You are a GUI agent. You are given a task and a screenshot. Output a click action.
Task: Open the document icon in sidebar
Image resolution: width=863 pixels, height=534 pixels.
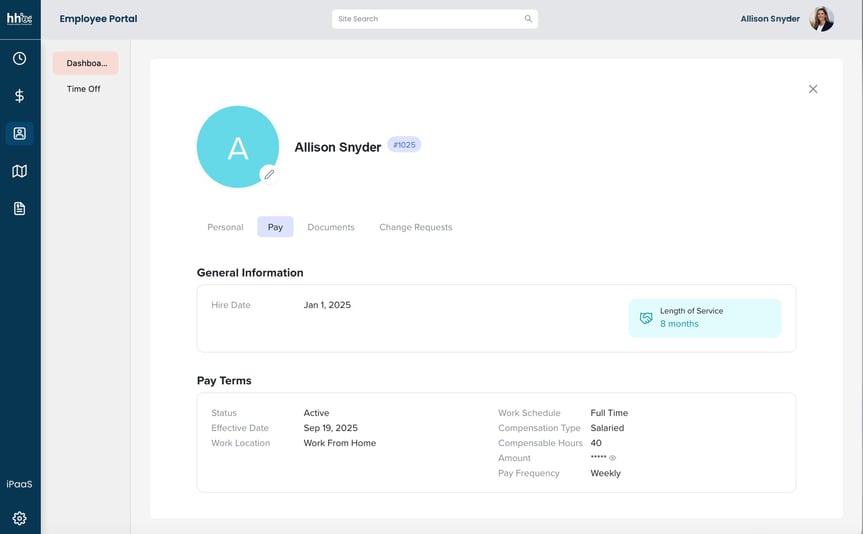(x=19, y=208)
